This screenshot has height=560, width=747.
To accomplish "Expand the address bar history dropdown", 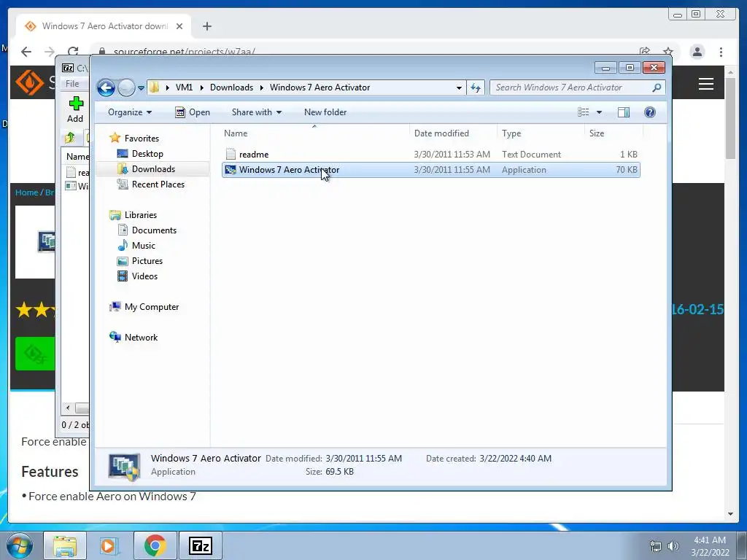I will click(459, 87).
